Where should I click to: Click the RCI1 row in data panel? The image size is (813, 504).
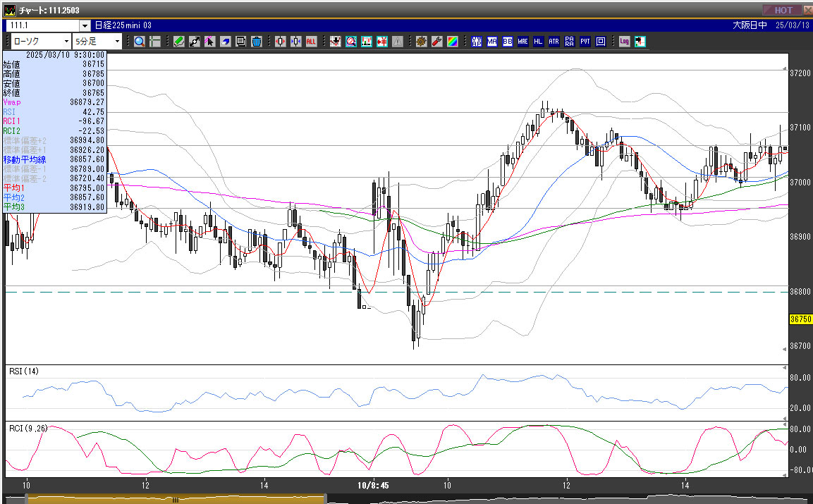click(54, 121)
